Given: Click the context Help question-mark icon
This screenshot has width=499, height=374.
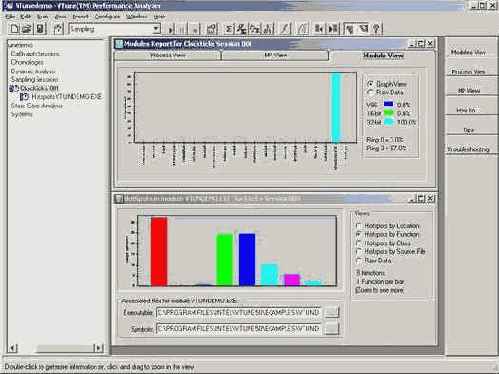Looking at the screenshot, I should (376, 29).
